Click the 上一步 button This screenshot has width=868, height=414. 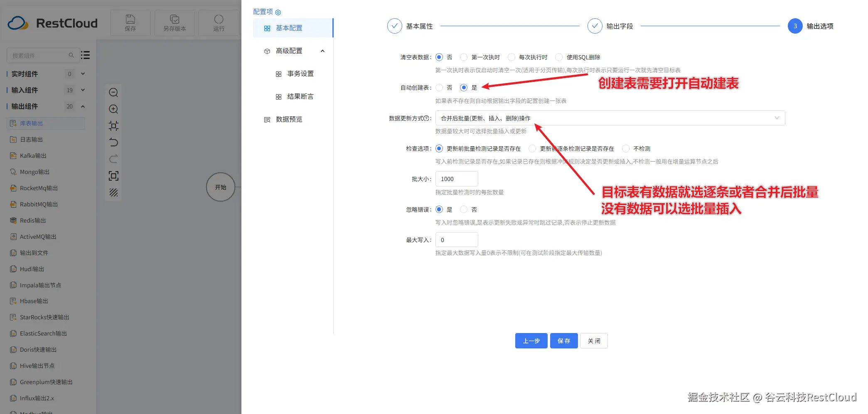pyautogui.click(x=531, y=341)
